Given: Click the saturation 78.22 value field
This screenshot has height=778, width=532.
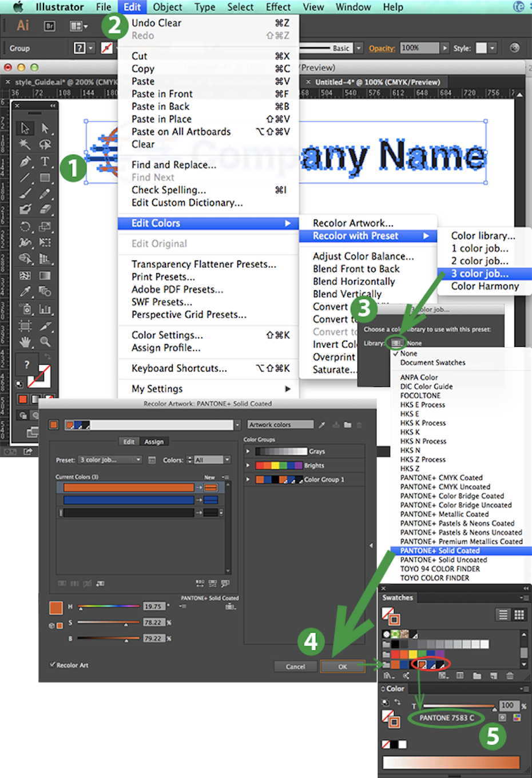Looking at the screenshot, I should point(153,622).
